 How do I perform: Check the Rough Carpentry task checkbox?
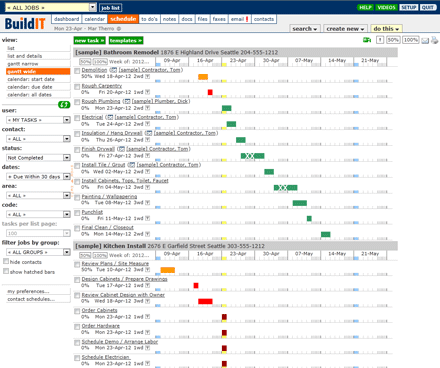pos(77,87)
